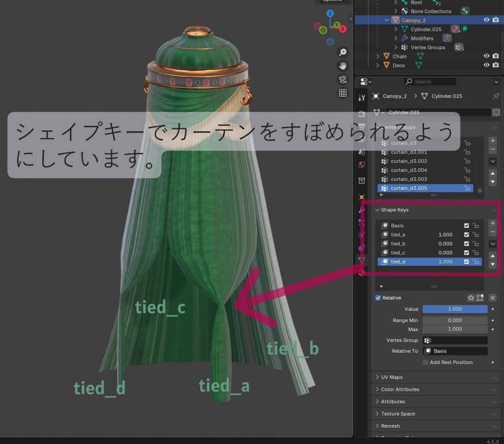Viewport: 504px width, 444px height.
Task: Open shape key specials dropdown menu
Action: (x=493, y=244)
